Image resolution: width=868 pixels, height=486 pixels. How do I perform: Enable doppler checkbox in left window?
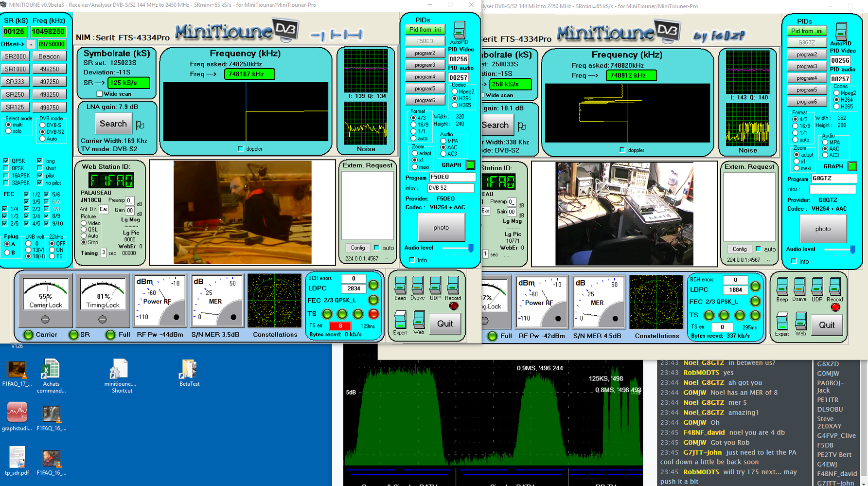tap(241, 148)
